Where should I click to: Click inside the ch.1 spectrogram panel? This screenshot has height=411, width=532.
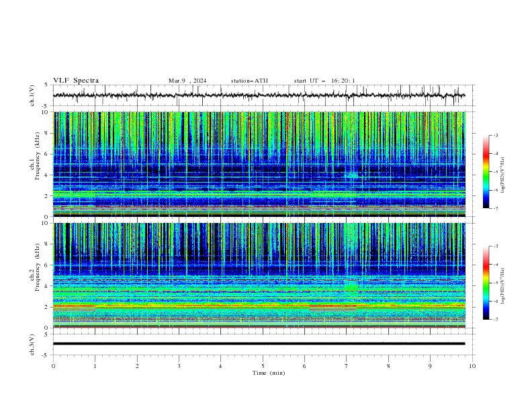pyautogui.click(x=259, y=164)
